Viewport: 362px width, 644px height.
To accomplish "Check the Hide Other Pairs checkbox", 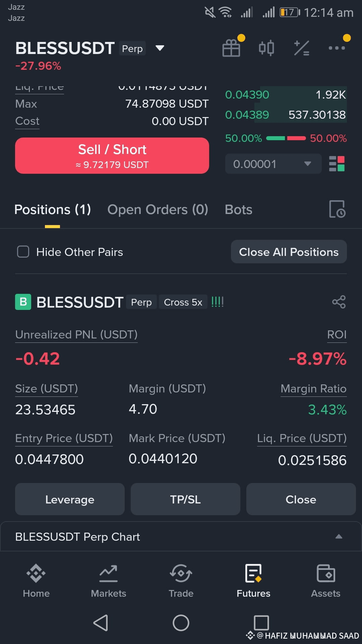I will point(23,252).
